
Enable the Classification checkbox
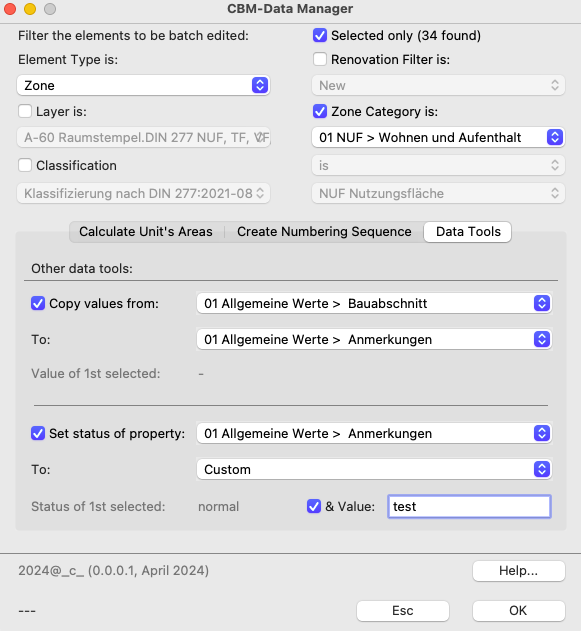(25, 165)
